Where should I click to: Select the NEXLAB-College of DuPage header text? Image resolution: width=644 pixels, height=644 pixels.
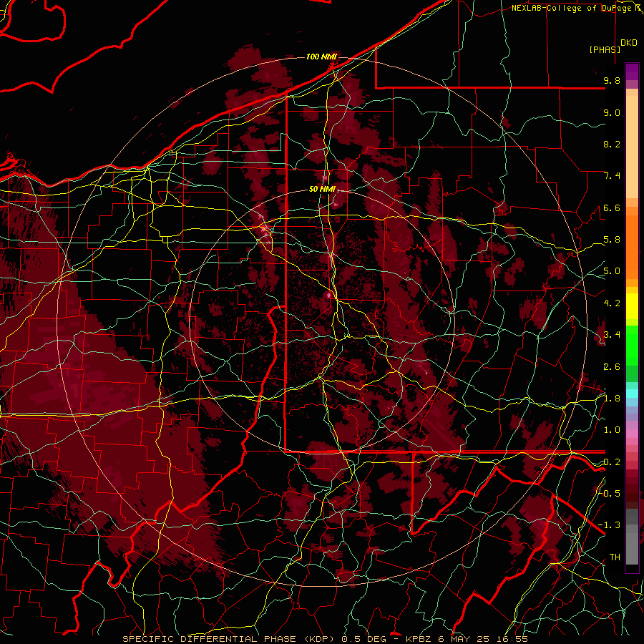pos(570,8)
